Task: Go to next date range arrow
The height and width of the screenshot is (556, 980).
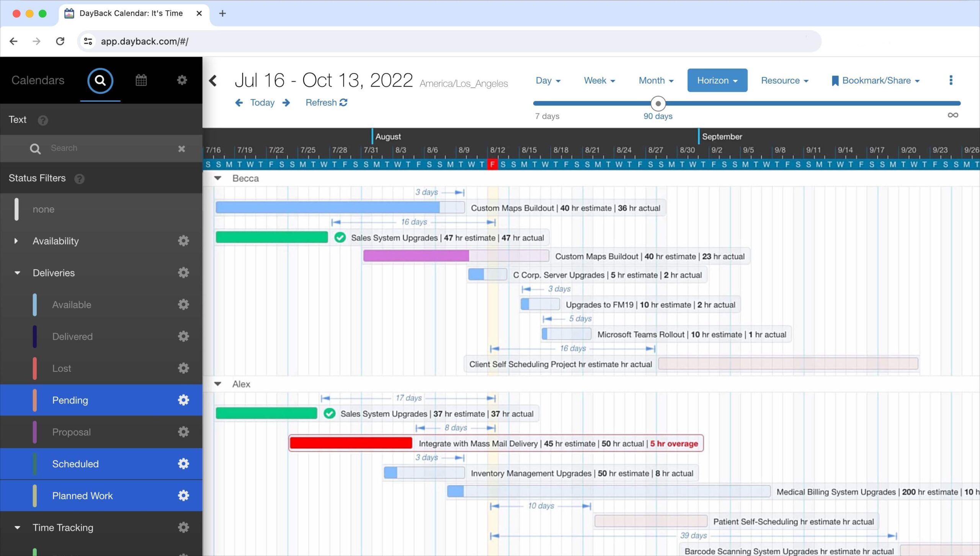Action: pos(286,103)
